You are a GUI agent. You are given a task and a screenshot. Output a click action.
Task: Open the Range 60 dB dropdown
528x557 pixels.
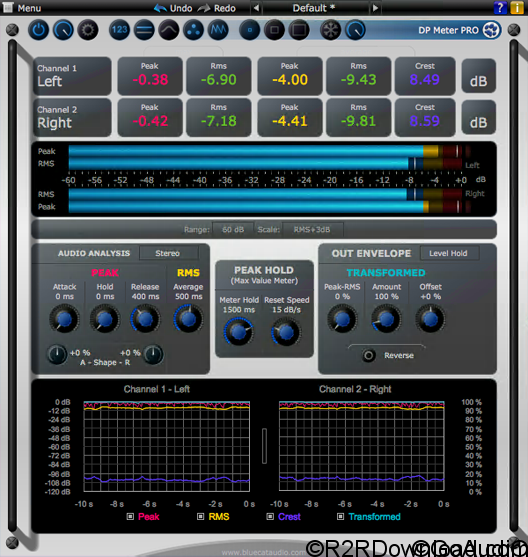[233, 229]
